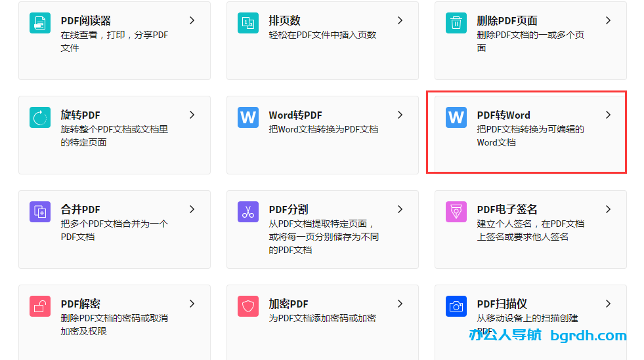Image resolution: width=644 pixels, height=360 pixels.
Task: Click description 删除PDF文档的一或多个页面
Action: tap(530, 41)
